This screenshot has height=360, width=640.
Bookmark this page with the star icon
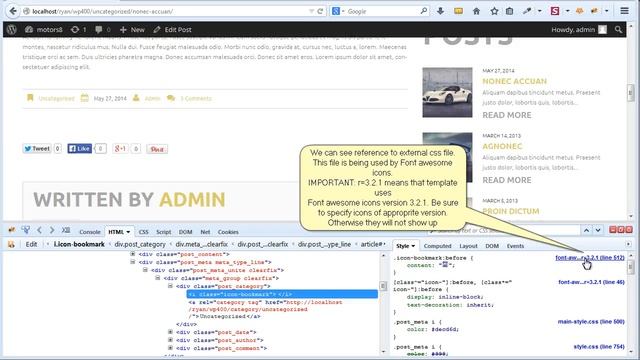coord(494,11)
